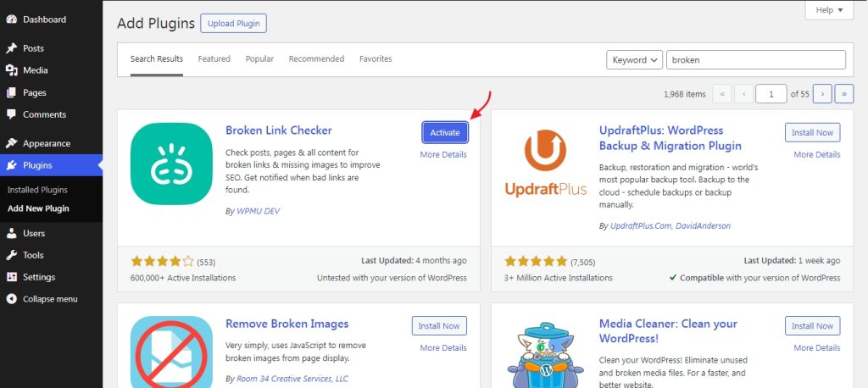The height and width of the screenshot is (388, 868).
Task: Open the Broken Link Checker title link
Action: pyautogui.click(x=279, y=130)
